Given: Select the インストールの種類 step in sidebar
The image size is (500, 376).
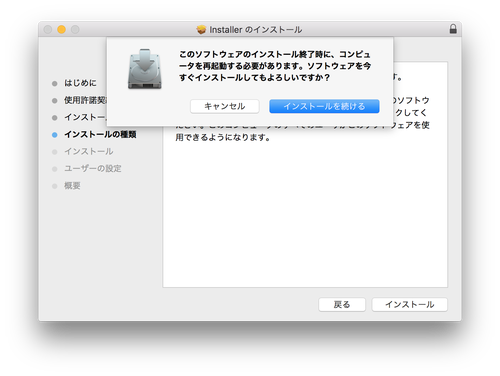Looking at the screenshot, I should 100,134.
